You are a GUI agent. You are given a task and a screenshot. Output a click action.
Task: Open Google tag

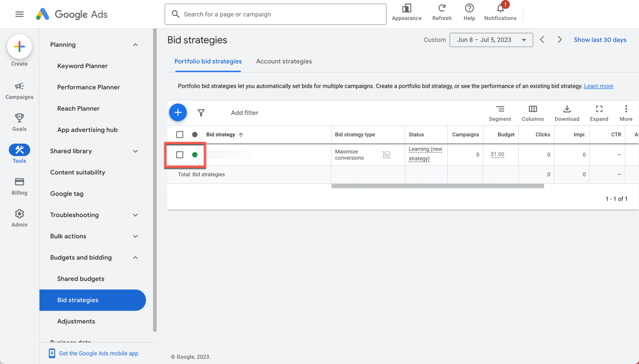[x=67, y=194]
